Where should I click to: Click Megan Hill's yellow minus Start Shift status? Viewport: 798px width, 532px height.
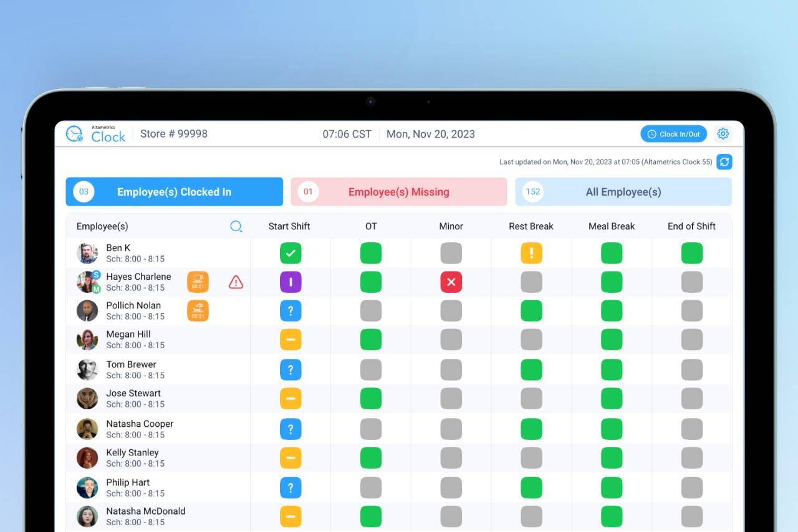pos(291,340)
